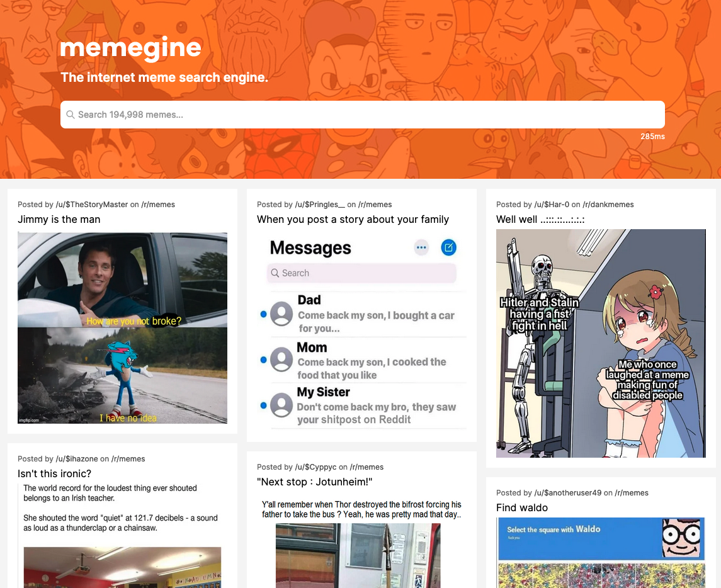Open 'When you post a story' title
This screenshot has height=588, width=721.
click(x=353, y=219)
